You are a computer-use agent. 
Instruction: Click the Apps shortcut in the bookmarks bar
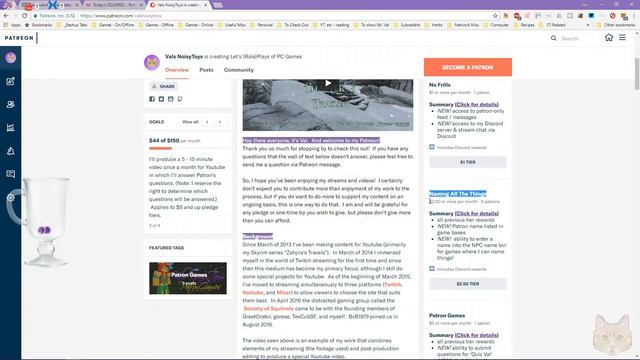[x=12, y=25]
